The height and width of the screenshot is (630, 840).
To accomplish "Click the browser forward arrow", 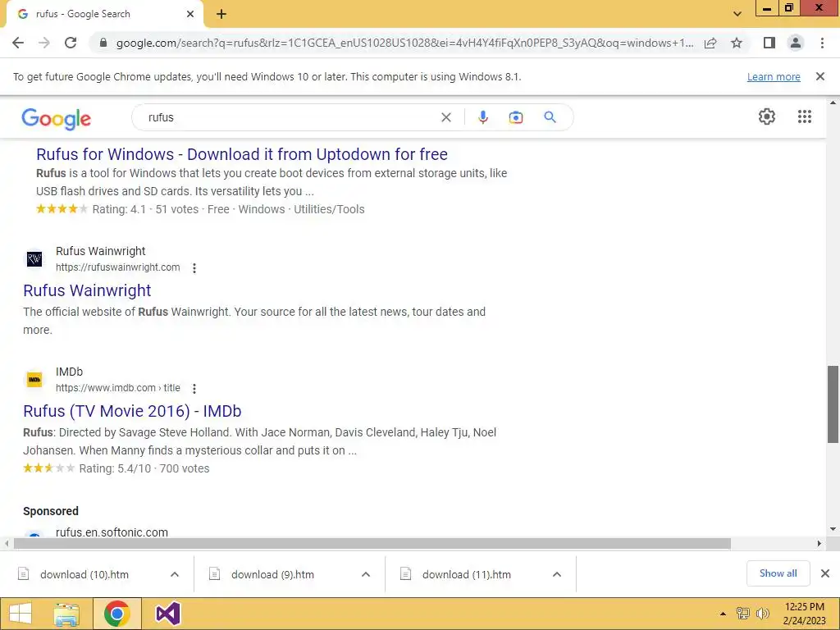I will tap(44, 43).
